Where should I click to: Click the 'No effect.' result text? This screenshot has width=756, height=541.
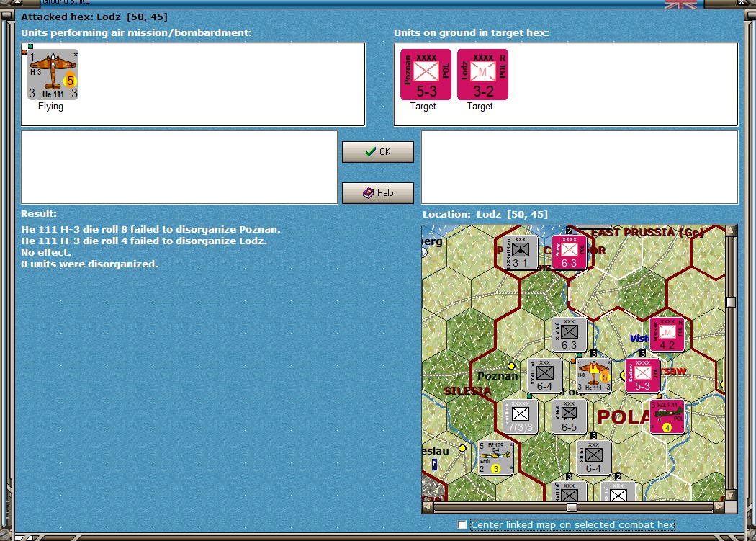click(46, 252)
